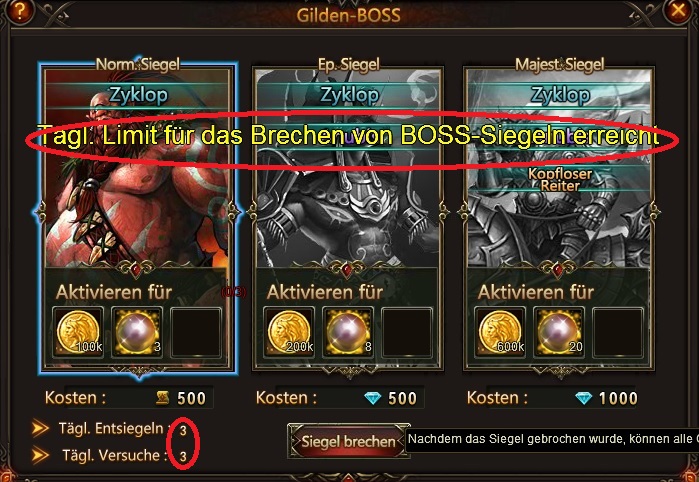The width and height of the screenshot is (699, 482).
Task: Click the arrow beside Tägl. Entsiegeln
Action: click(40, 428)
